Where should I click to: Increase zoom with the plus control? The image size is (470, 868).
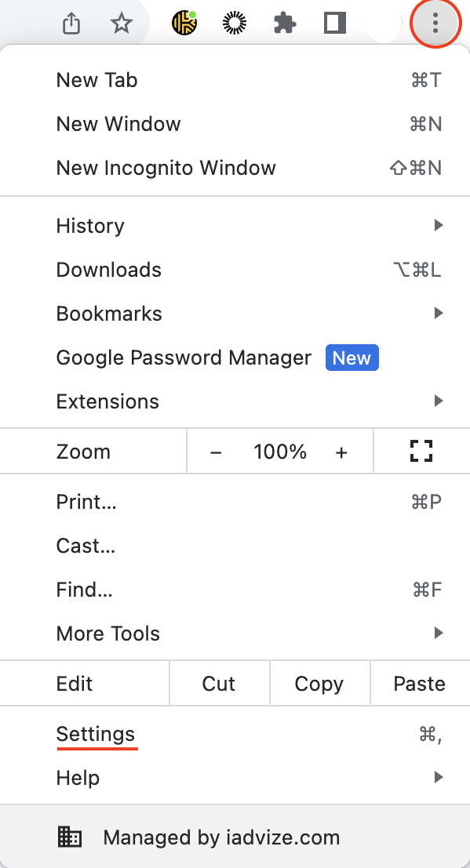(341, 451)
